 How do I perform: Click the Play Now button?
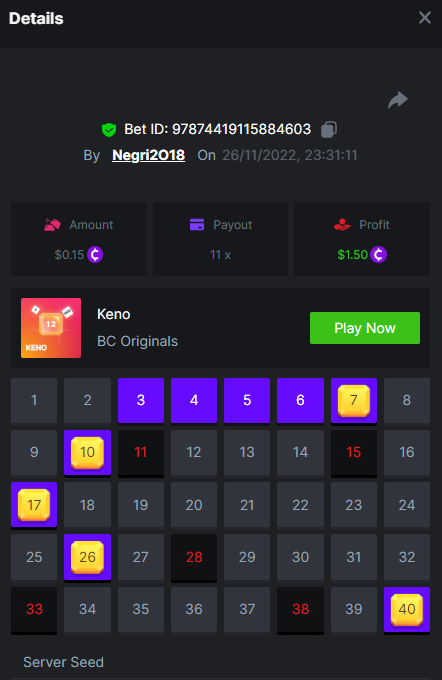click(365, 328)
